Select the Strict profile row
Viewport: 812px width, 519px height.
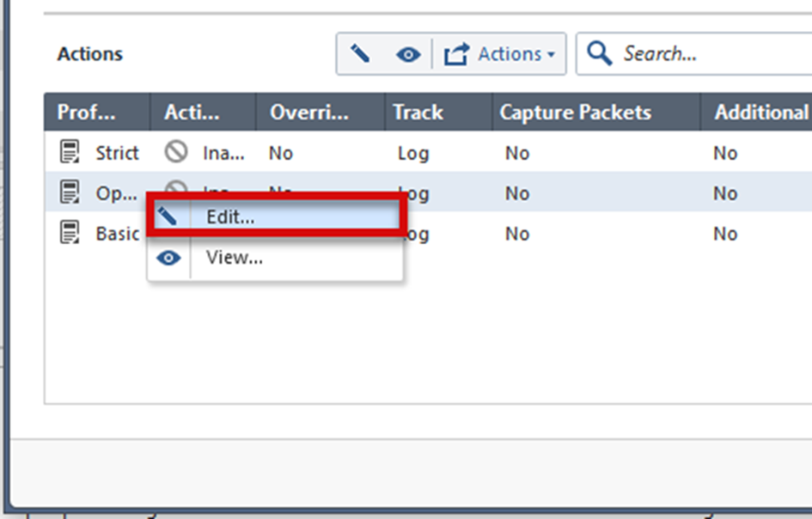pos(428,152)
